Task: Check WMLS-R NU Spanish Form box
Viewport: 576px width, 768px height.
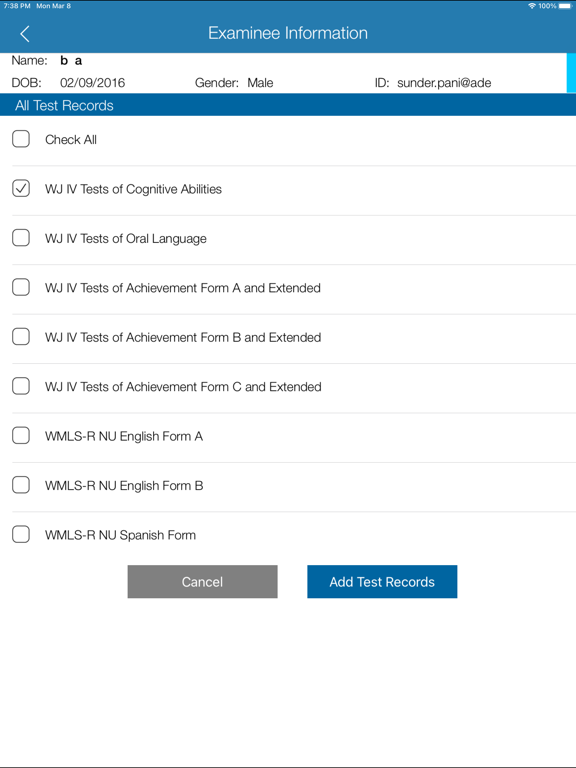Action: (21, 534)
